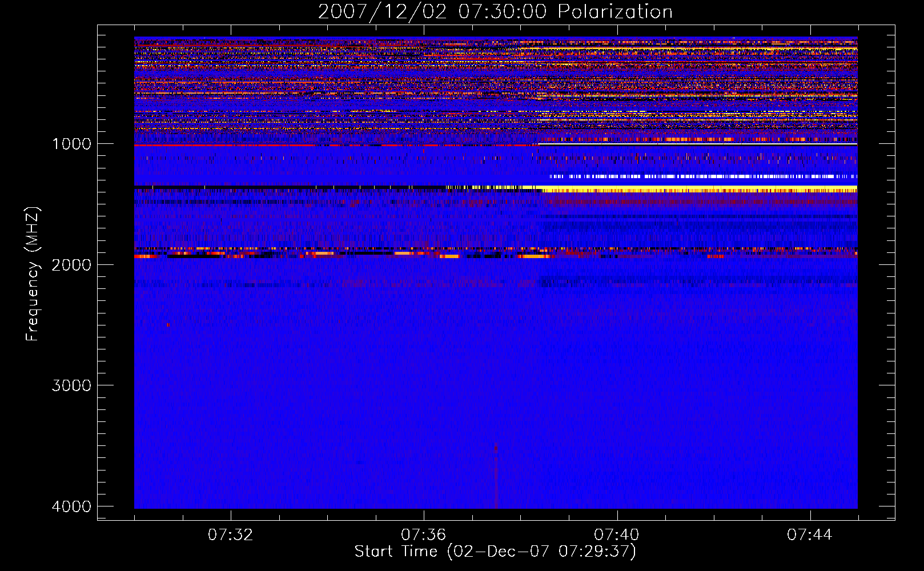The image size is (924, 571).
Task: Click the plot title "2007/12/02 07:30:00 Polarization"
Action: [495, 11]
